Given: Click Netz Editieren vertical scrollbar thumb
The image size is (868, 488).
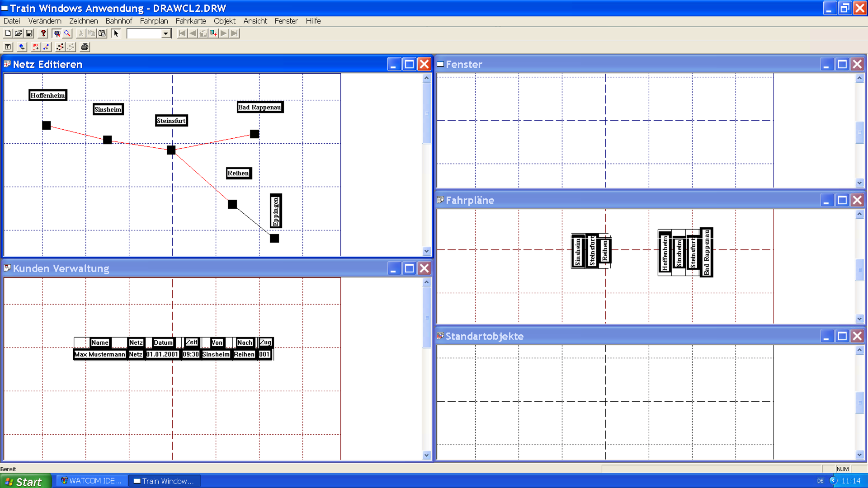Looking at the screenshot, I should click(x=426, y=113).
